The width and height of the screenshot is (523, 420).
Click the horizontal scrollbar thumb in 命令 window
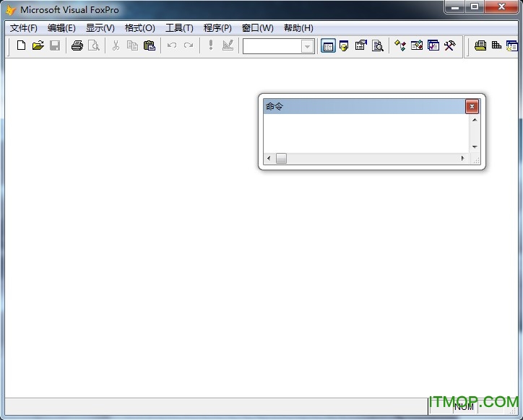[281, 158]
